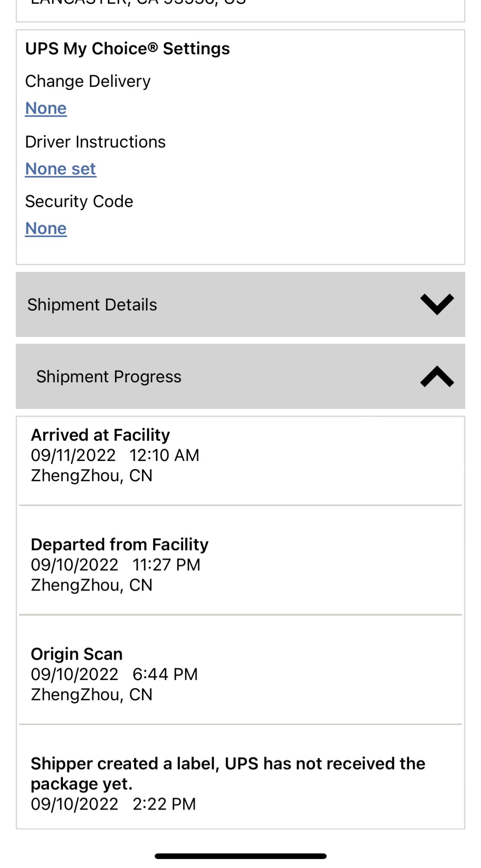Select the Departed from Facility status entry
The image size is (481, 868).
point(119,545)
